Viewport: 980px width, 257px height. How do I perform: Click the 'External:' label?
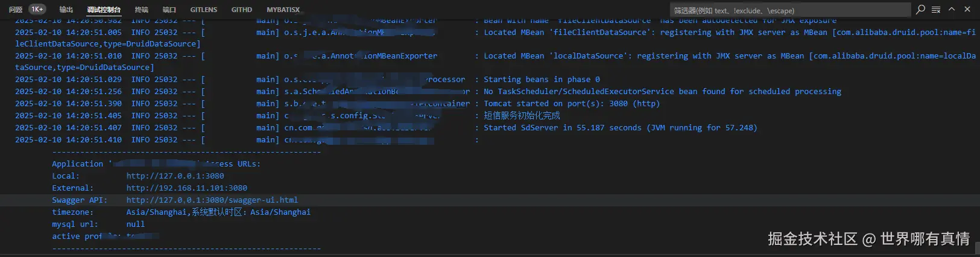(72, 188)
